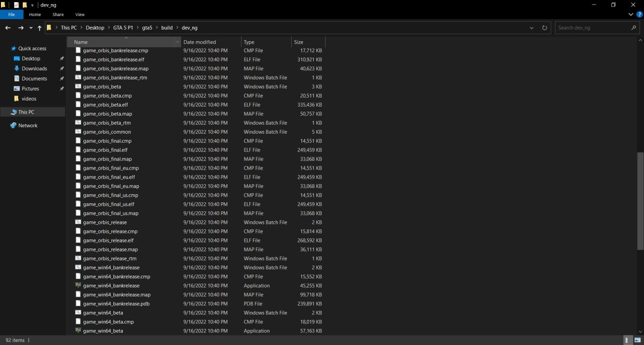Open the File menu
This screenshot has width=644, height=345.
click(11, 15)
